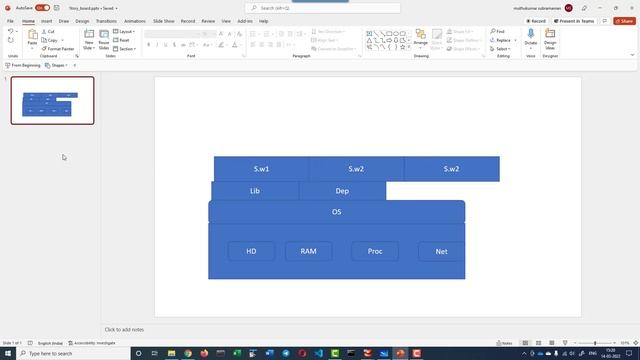Open Firefox from the taskbar
The width and height of the screenshot is (640, 360).
click(204, 353)
